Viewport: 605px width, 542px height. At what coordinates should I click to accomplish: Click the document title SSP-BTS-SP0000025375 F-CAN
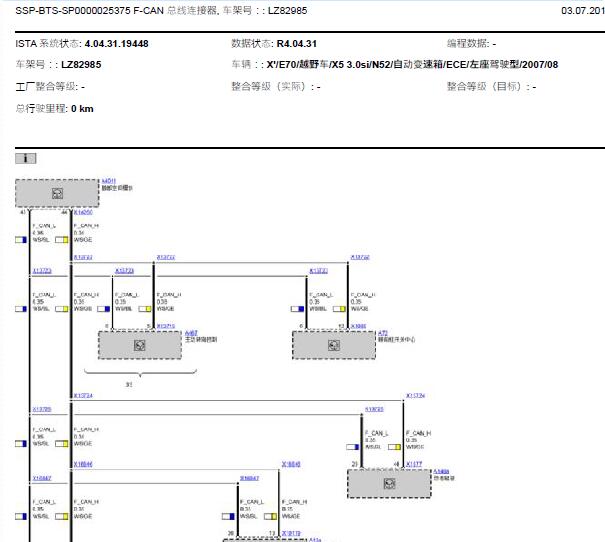click(x=90, y=10)
